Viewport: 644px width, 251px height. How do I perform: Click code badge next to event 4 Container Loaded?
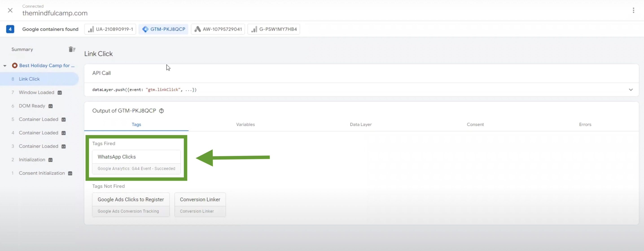64,133
